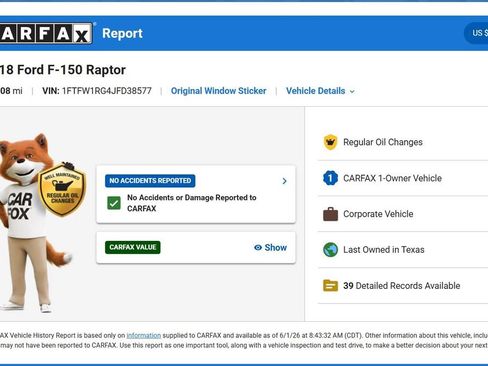Click the Car Fox mascot image
The height and width of the screenshot is (366, 488).
[x=35, y=223]
